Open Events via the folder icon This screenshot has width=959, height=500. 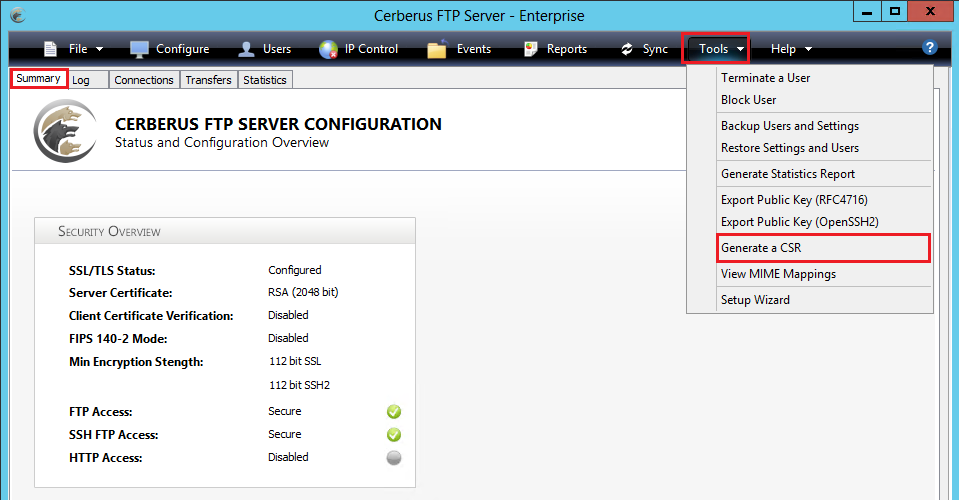click(437, 49)
